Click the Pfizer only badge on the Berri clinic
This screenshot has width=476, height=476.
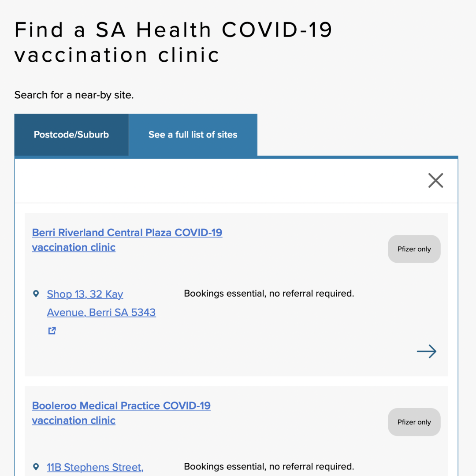click(414, 249)
